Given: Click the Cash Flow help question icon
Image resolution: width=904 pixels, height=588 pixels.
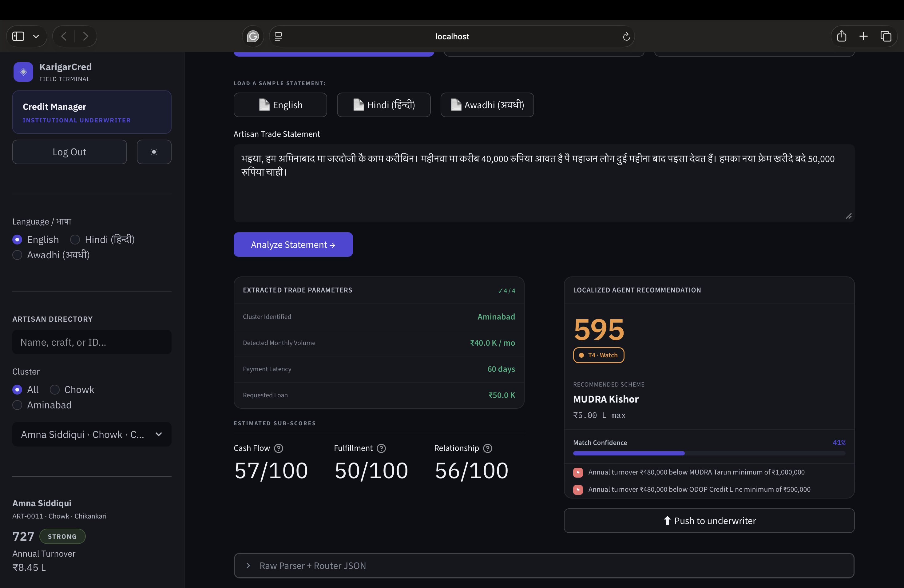Looking at the screenshot, I should pos(278,448).
